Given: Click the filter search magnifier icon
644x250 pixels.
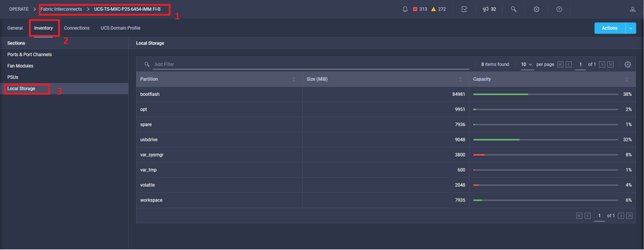Looking at the screenshot, I should [x=147, y=64].
